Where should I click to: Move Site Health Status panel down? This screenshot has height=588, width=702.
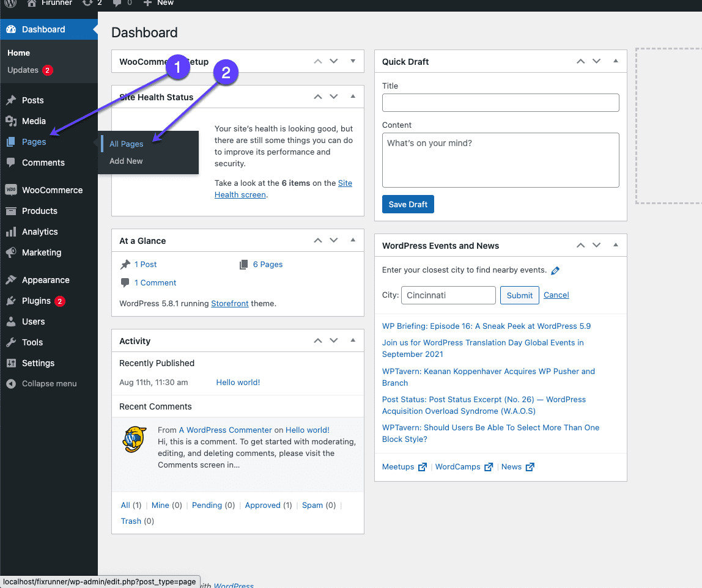click(x=333, y=96)
